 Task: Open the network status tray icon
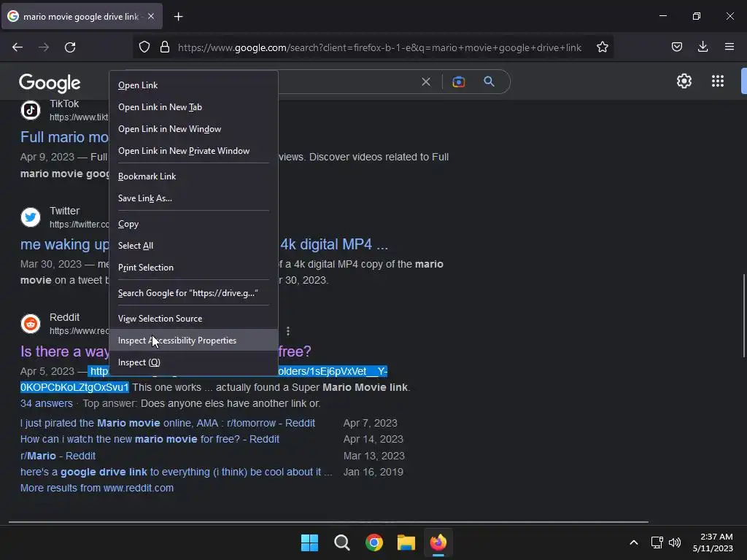(x=657, y=542)
